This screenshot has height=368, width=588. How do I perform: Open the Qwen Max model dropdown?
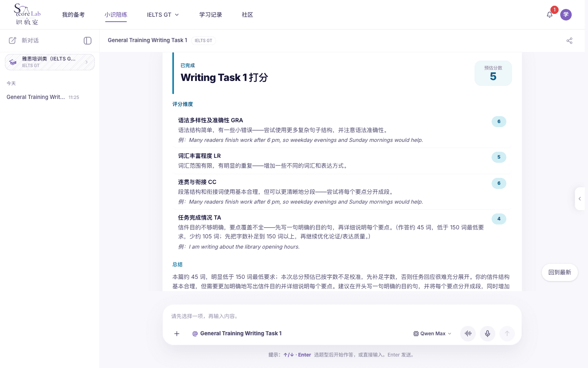432,334
